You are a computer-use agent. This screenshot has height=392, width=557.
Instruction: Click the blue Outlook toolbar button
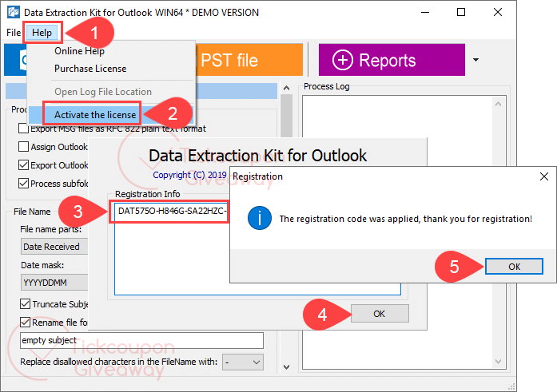click(15, 60)
